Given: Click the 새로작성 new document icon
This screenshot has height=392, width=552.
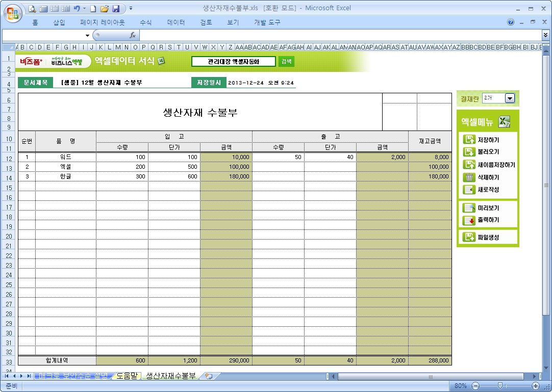Looking at the screenshot, I should (469, 190).
